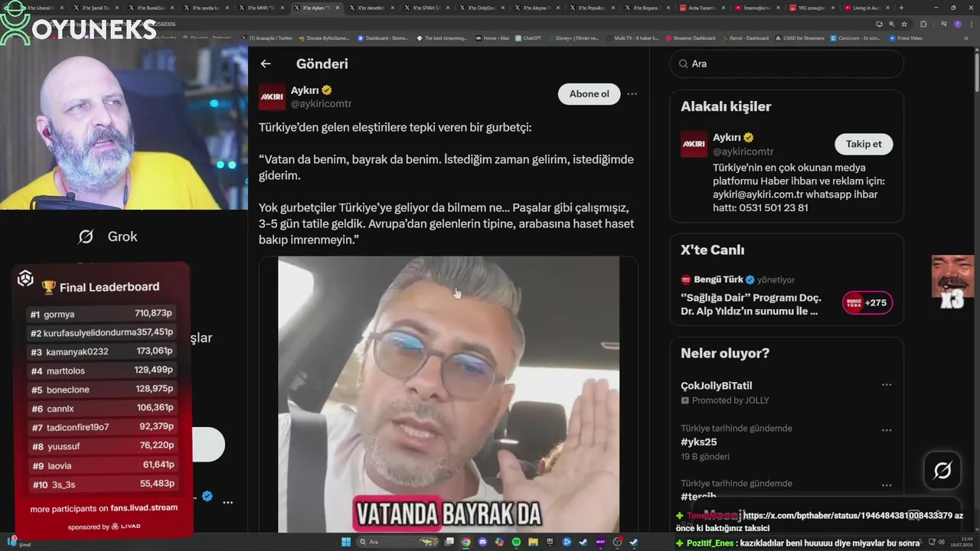This screenshot has height=551, width=980.
Task: Click the Abone ol button
Action: (x=589, y=94)
